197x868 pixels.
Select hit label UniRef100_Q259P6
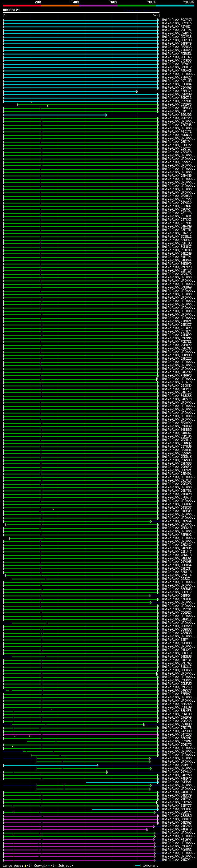(x=177, y=104)
